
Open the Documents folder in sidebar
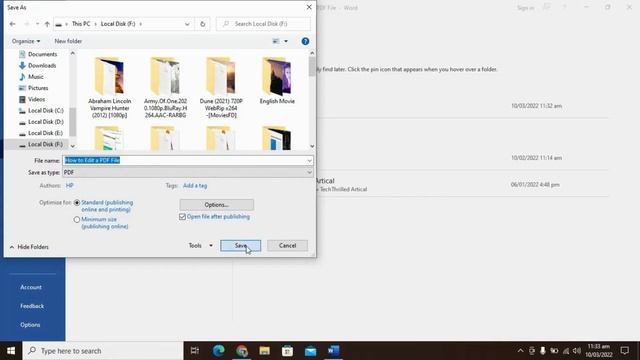pyautogui.click(x=42, y=54)
